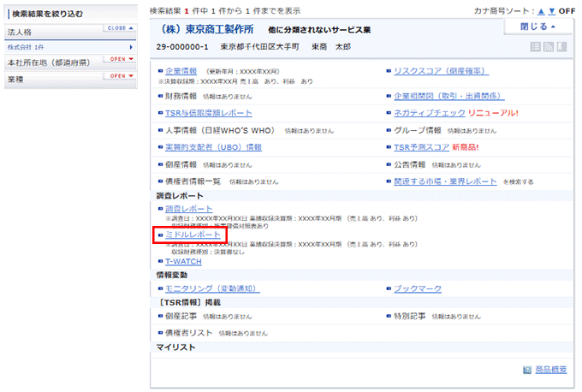Viewport: 582px width, 392px height.
Task: Click 情報変動 section heading
Action: [171, 275]
